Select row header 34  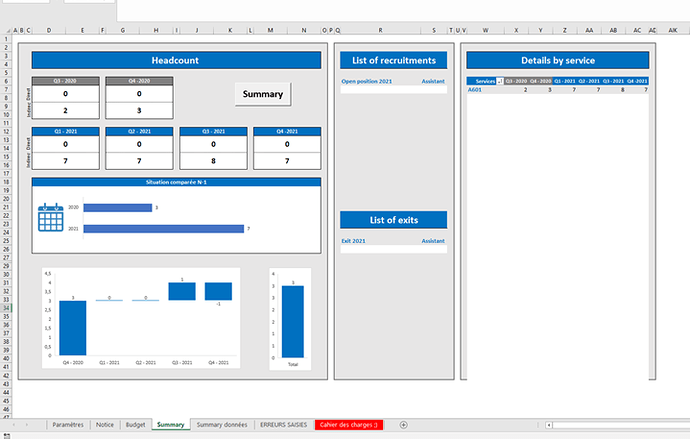(x=6, y=308)
